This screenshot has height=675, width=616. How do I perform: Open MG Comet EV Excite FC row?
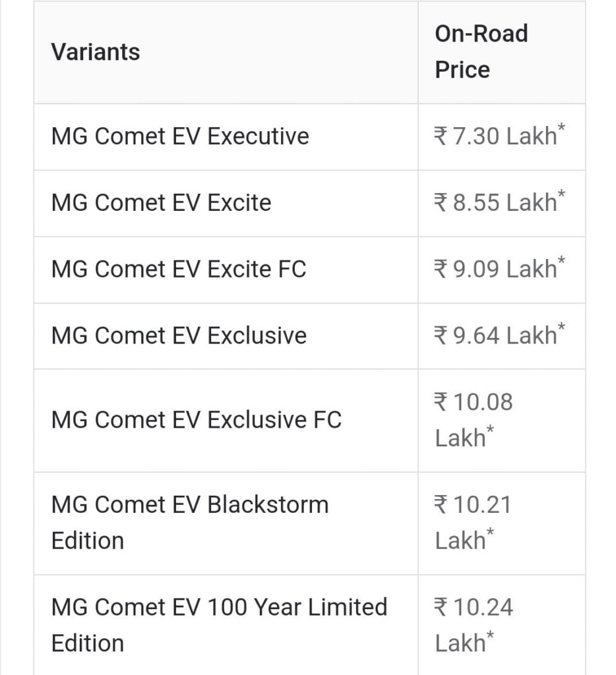179,269
